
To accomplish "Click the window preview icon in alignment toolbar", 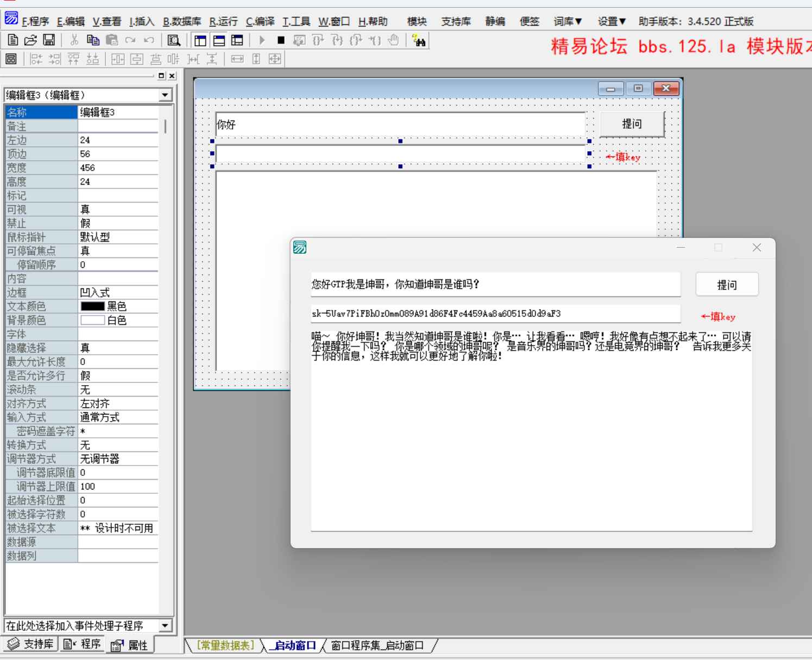I will (x=11, y=59).
